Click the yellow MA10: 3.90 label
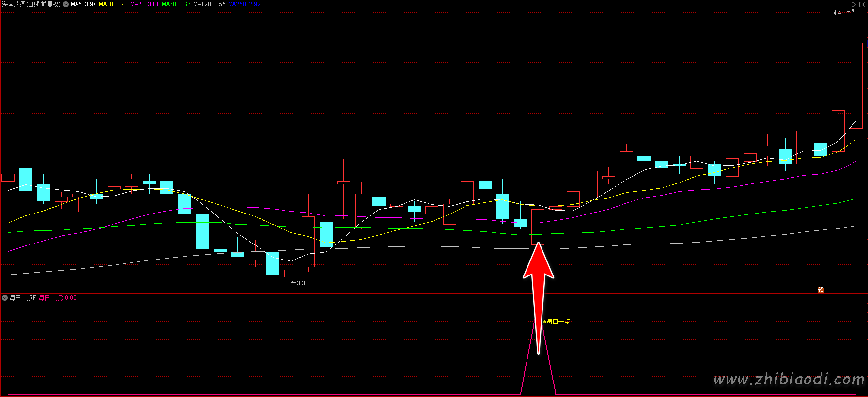 click(113, 4)
